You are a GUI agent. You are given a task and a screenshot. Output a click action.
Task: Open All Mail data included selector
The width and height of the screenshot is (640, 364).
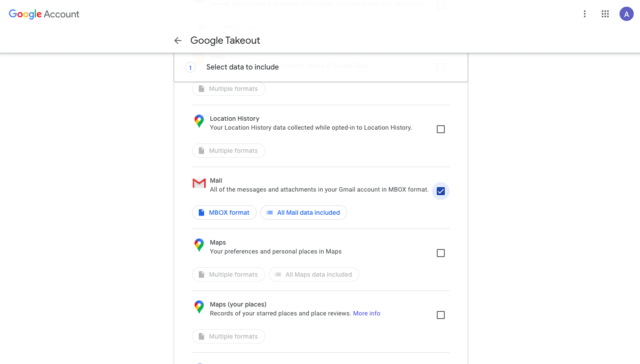[x=304, y=213]
